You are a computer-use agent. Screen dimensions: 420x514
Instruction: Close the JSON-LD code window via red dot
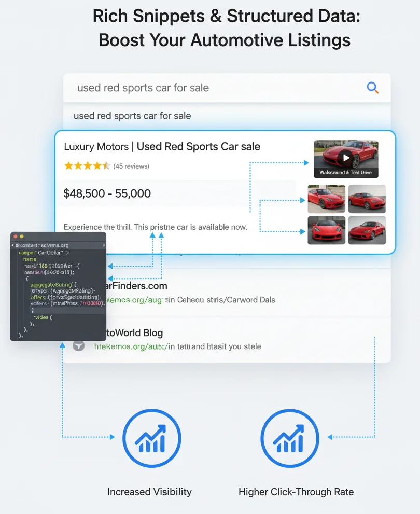[16, 236]
